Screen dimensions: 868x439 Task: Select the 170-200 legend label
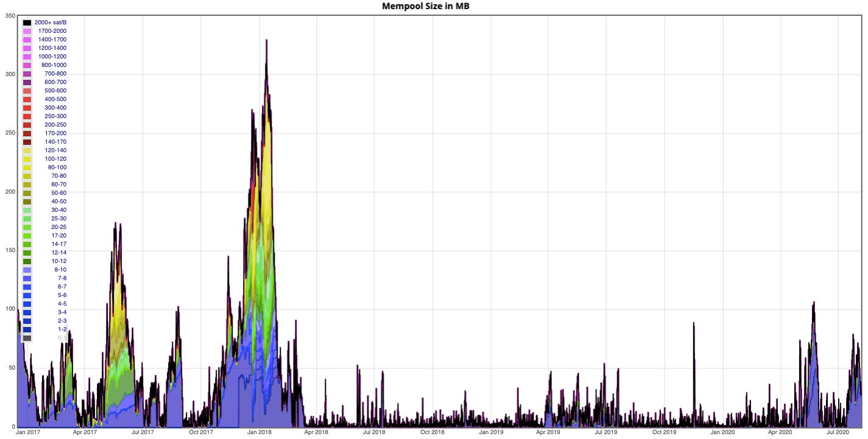click(x=55, y=133)
